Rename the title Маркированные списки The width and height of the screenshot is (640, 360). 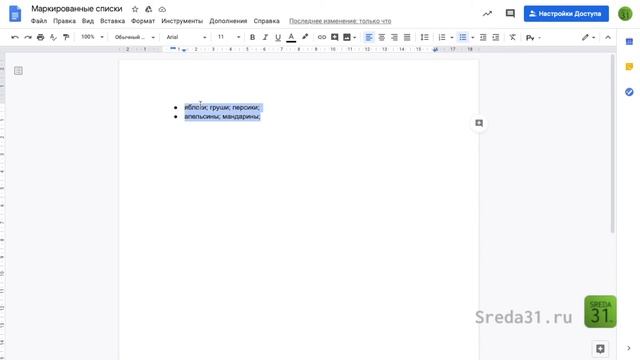(x=77, y=9)
